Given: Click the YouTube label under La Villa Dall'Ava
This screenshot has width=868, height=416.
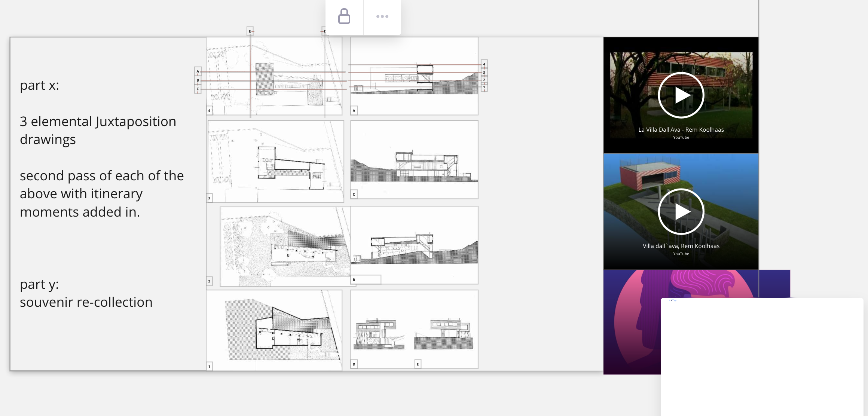Looking at the screenshot, I should coord(681,138).
